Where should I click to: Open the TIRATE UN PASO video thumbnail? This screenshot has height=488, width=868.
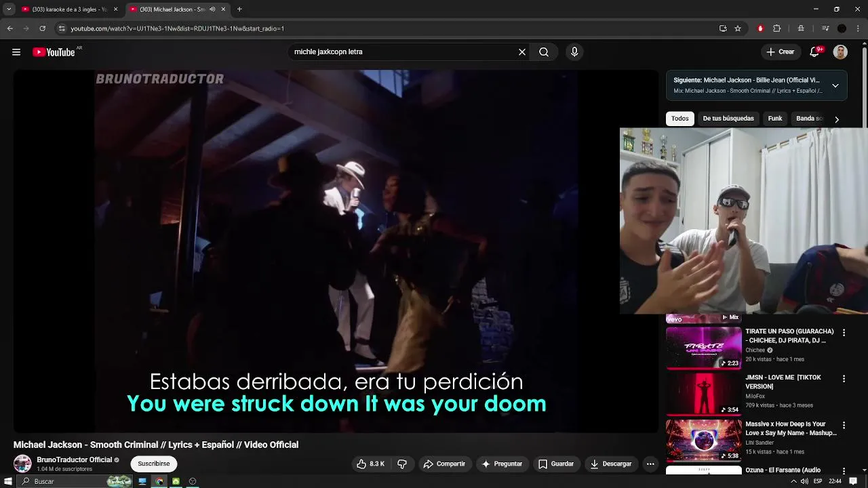[x=704, y=348]
